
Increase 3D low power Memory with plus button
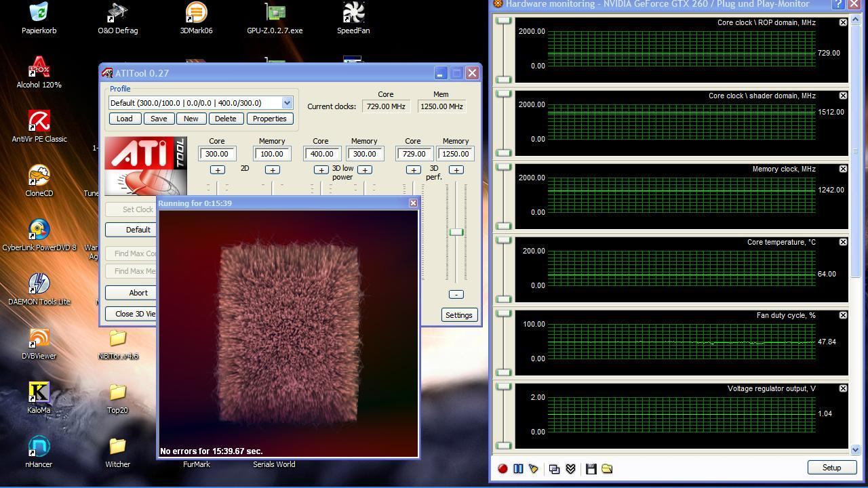click(x=364, y=170)
